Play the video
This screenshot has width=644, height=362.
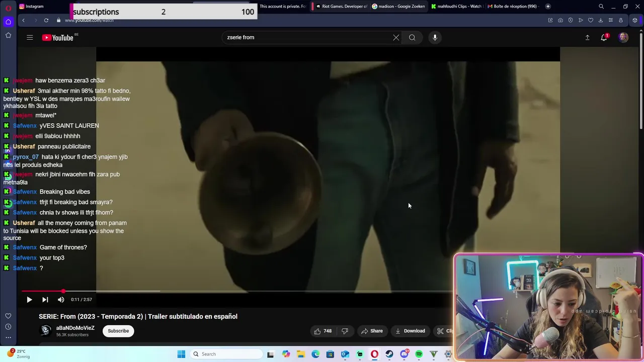29,300
